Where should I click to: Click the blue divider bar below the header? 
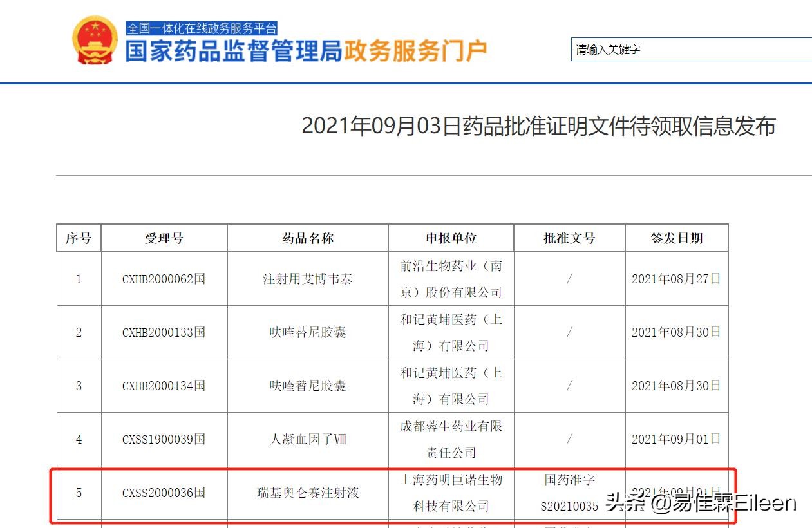pyautogui.click(x=406, y=79)
